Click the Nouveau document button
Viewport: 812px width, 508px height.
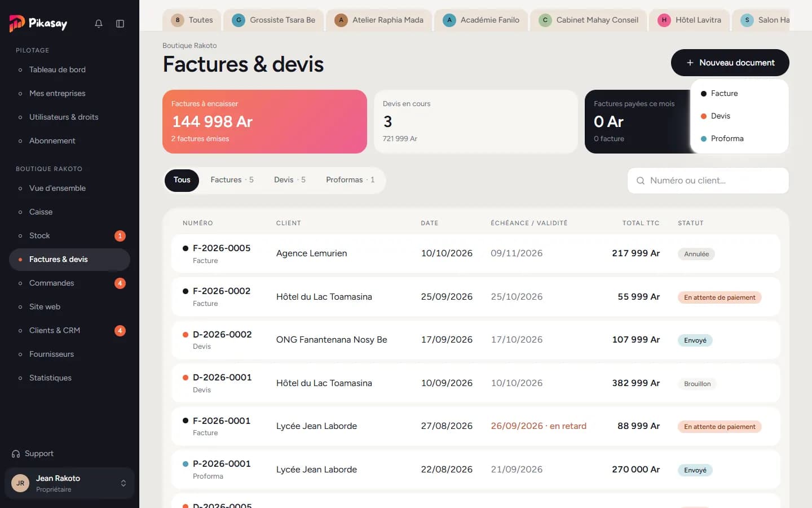click(730, 63)
